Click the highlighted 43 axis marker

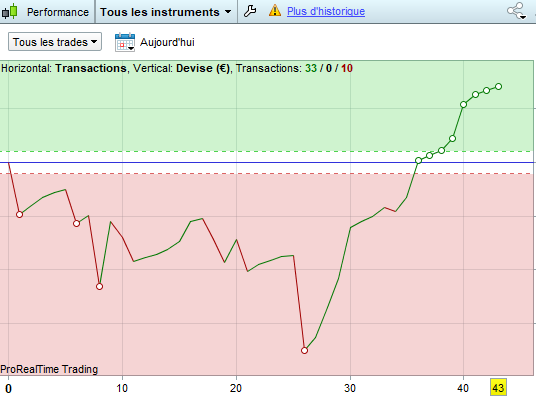(x=498, y=388)
